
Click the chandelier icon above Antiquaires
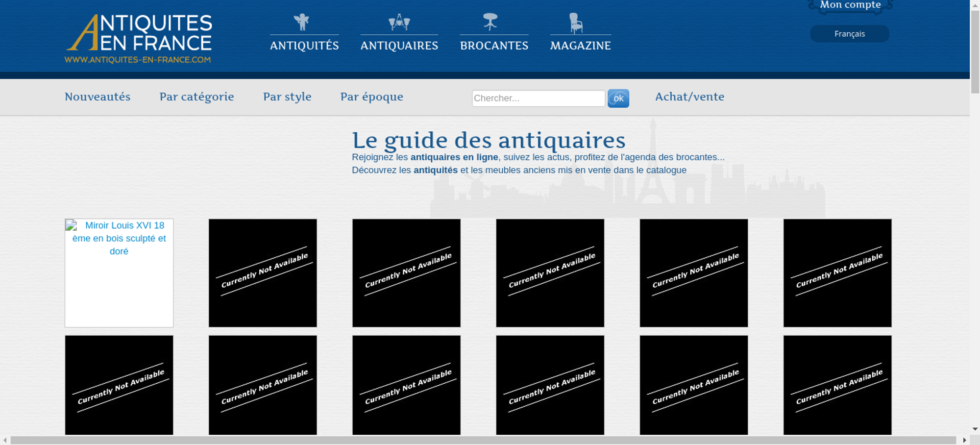[399, 22]
